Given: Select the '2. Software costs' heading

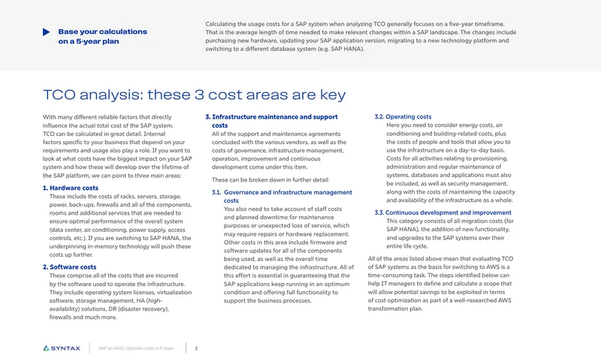Looking at the screenshot, I should click(x=69, y=266).
